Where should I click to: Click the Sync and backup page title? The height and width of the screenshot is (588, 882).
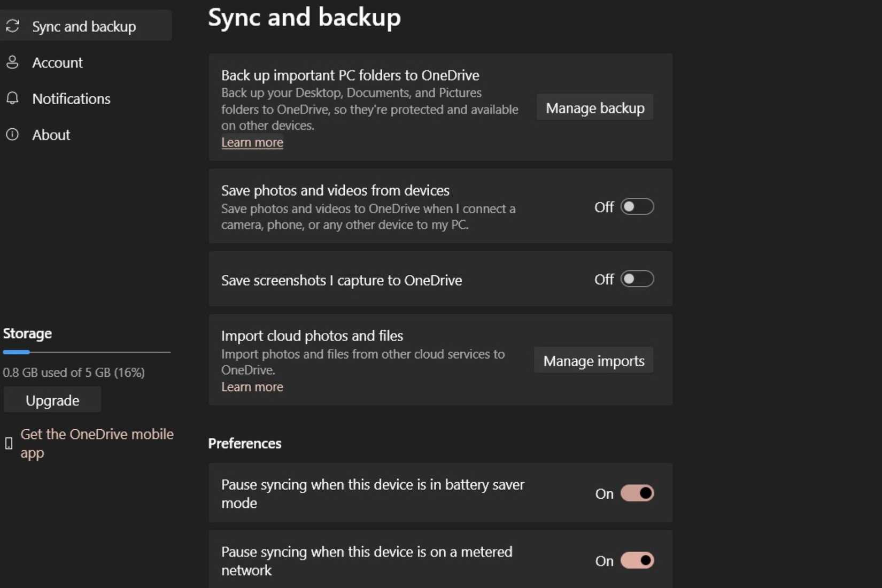click(x=304, y=18)
